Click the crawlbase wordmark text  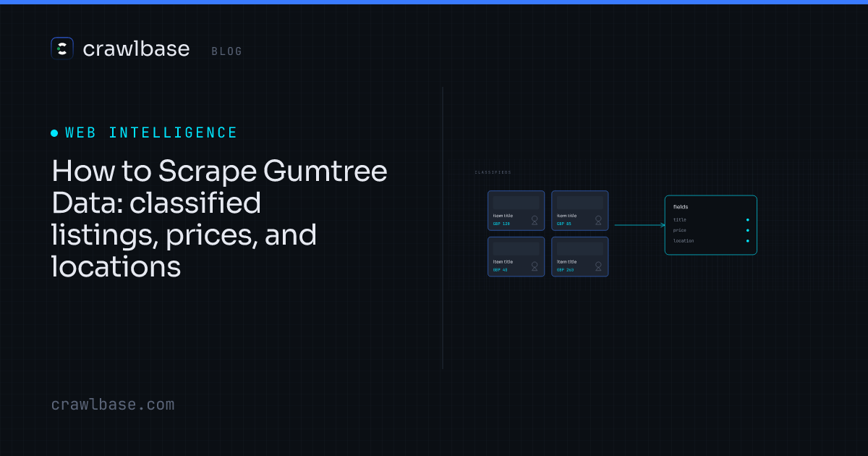136,48
